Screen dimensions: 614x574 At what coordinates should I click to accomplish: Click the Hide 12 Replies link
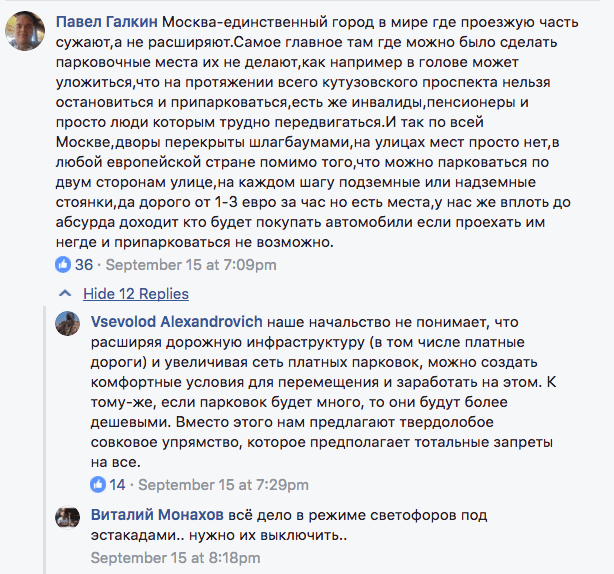click(x=135, y=294)
